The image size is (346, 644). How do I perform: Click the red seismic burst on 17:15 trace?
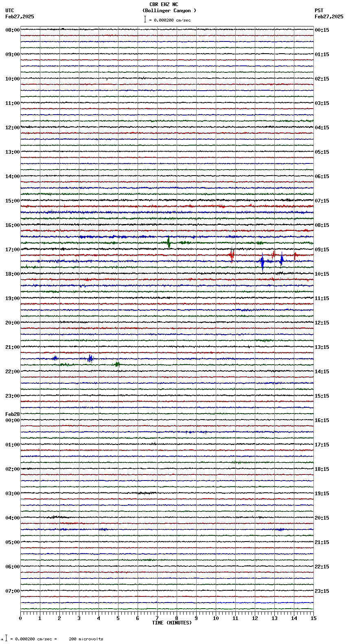pos(232,255)
